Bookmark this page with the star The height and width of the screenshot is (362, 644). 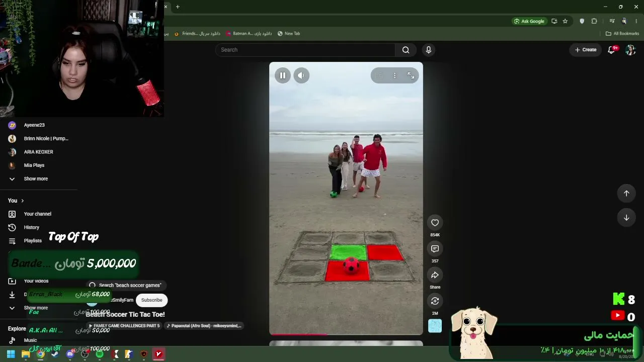point(565,21)
